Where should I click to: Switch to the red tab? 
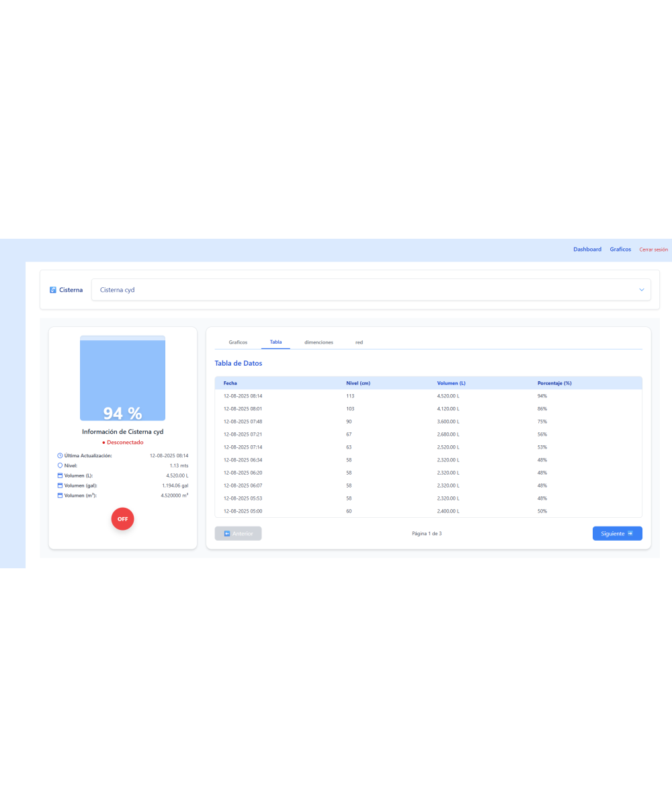360,342
